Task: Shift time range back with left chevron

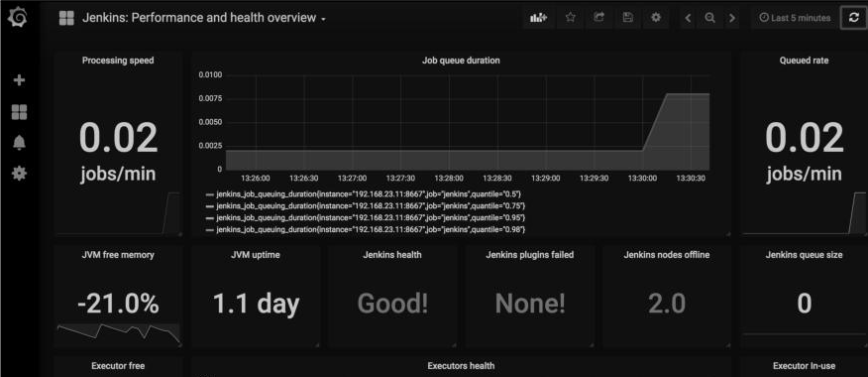Action: (x=688, y=18)
